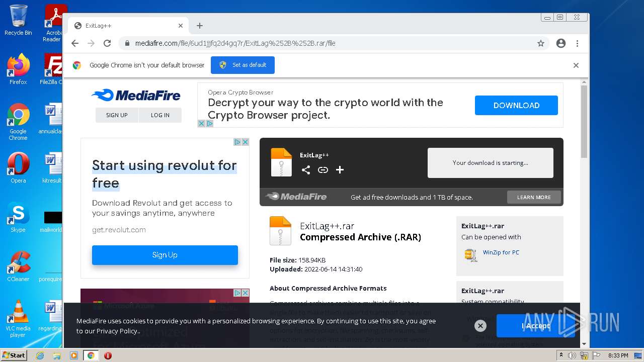Close the Revolut ad with the X icon
The width and height of the screenshot is (644, 362).
246,142
